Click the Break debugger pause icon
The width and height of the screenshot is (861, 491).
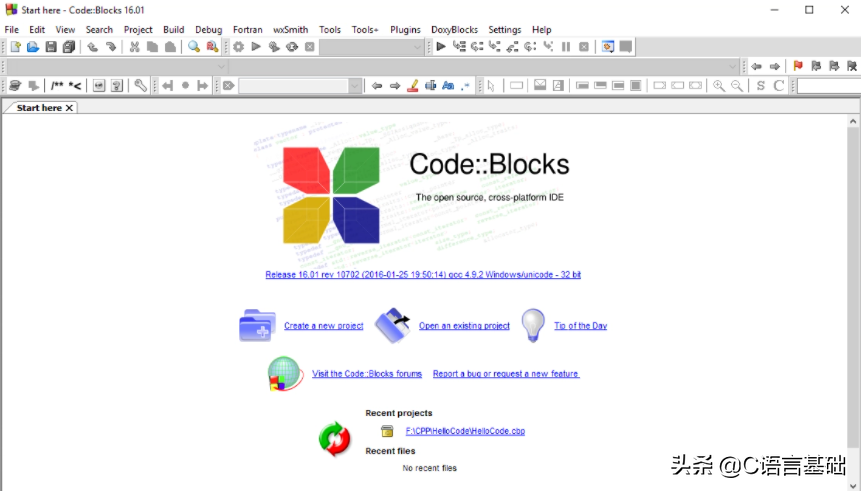pos(566,47)
